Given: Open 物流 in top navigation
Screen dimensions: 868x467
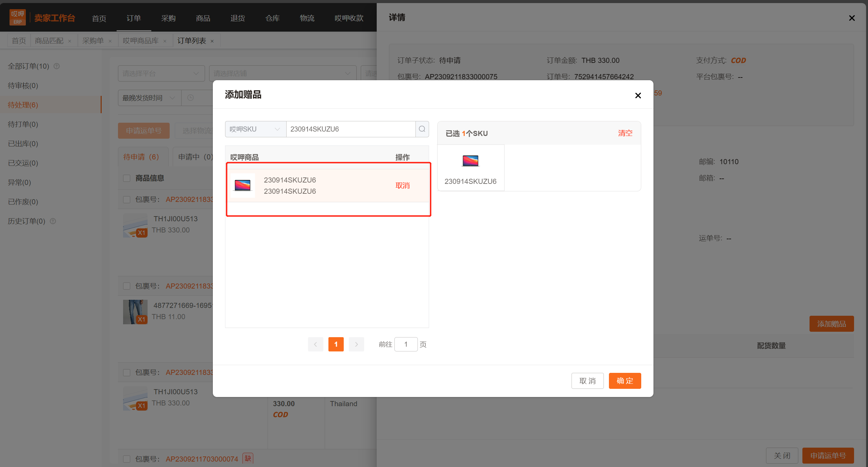Looking at the screenshot, I should [307, 18].
